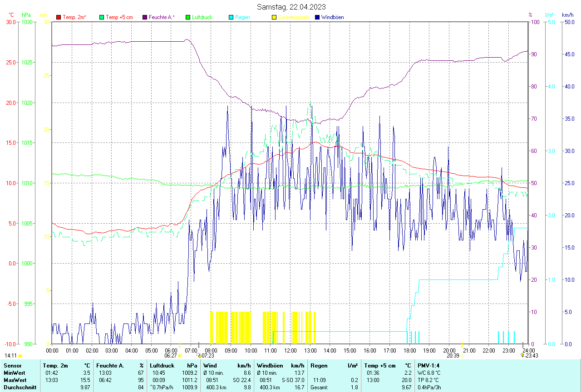The width and height of the screenshot is (581, 392).
Task: Click the 'Feuchte A.' table column header
Action: click(x=110, y=365)
